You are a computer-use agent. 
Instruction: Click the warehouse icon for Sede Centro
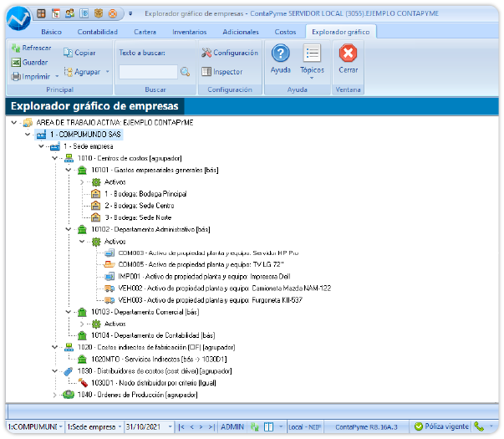95,206
